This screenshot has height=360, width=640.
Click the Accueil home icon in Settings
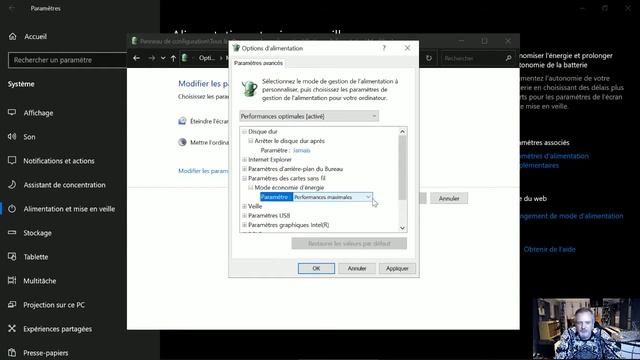tap(13, 36)
